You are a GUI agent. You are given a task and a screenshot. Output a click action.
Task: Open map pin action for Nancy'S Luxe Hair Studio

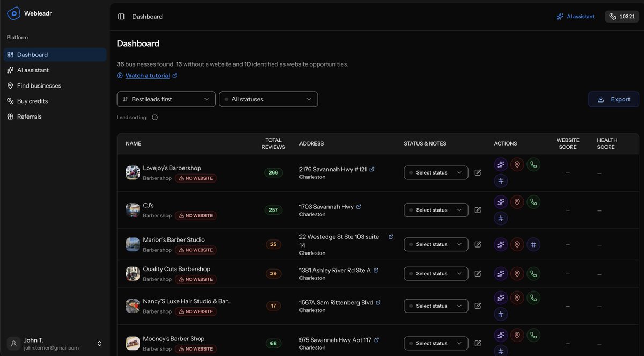[517, 298]
